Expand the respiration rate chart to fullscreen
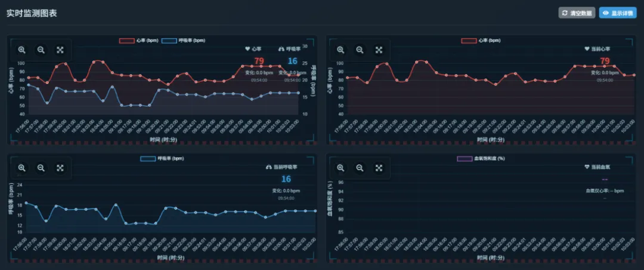 pos(60,168)
